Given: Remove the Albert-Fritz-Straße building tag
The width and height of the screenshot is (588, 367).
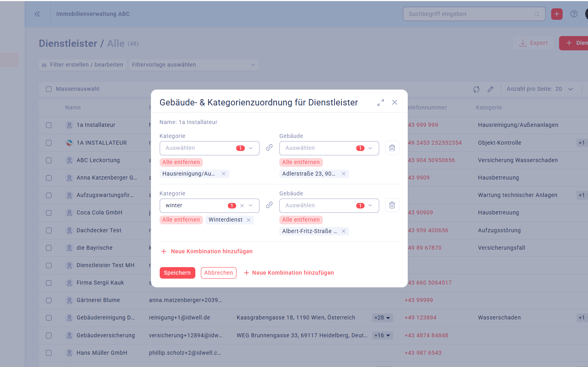Looking at the screenshot, I should [x=344, y=231].
